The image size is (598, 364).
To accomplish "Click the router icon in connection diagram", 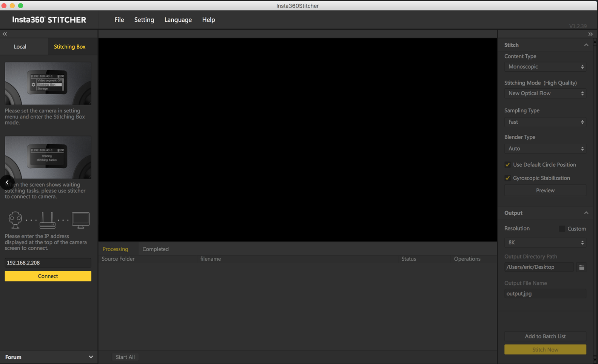I will (x=48, y=220).
